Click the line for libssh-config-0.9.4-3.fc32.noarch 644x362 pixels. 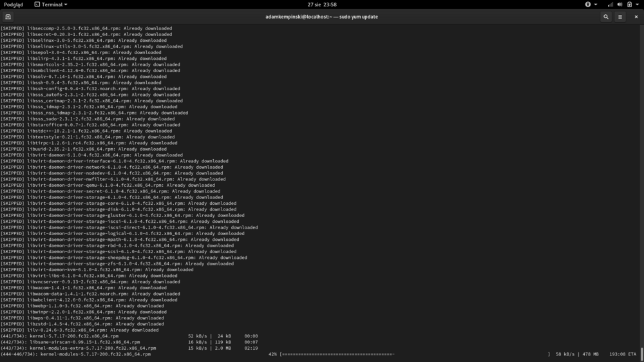tap(90, 89)
